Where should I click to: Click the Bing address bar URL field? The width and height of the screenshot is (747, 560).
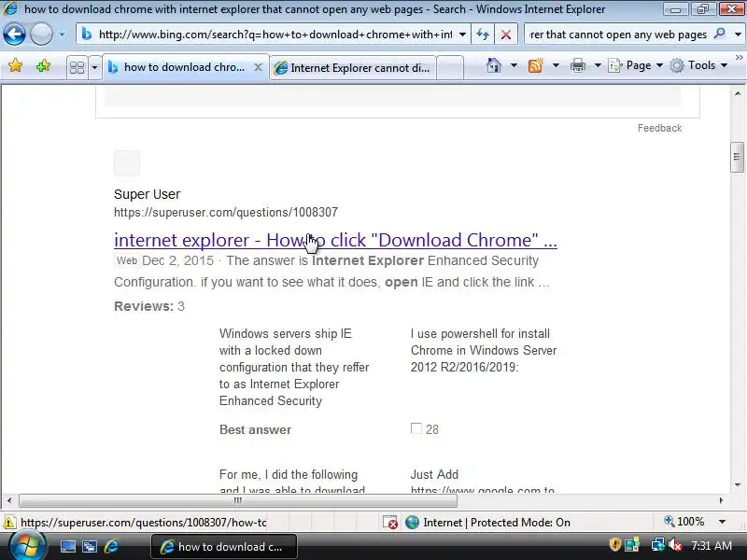274,35
